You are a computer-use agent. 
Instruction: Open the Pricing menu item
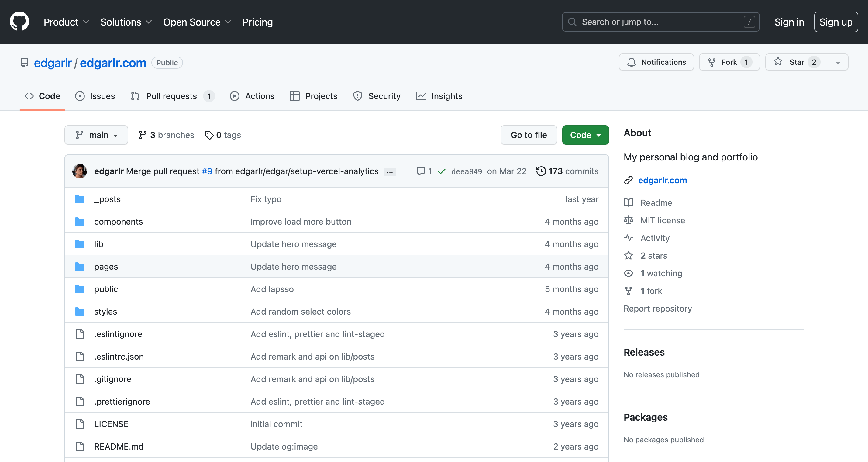257,22
